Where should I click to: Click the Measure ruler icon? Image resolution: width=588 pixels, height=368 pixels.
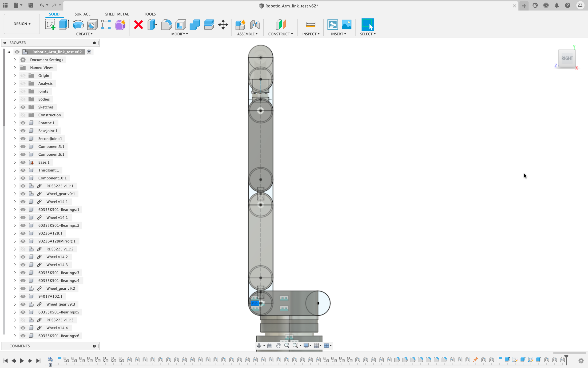pyautogui.click(x=310, y=24)
